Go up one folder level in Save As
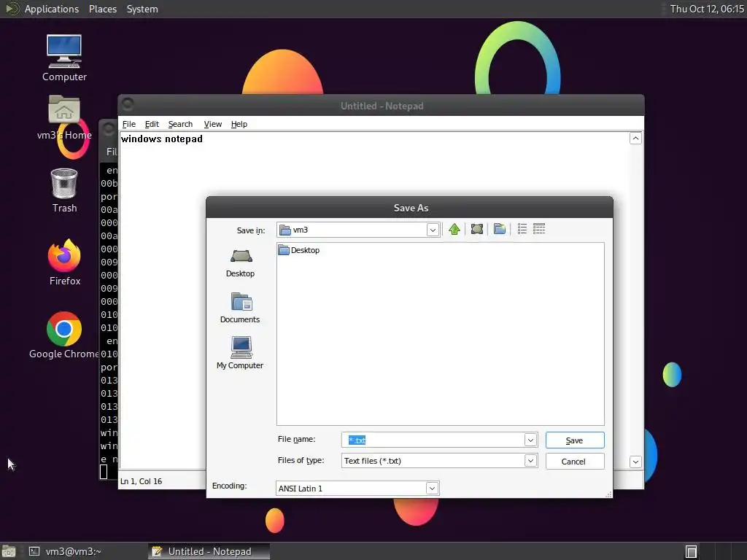The image size is (747, 560). [x=454, y=230]
